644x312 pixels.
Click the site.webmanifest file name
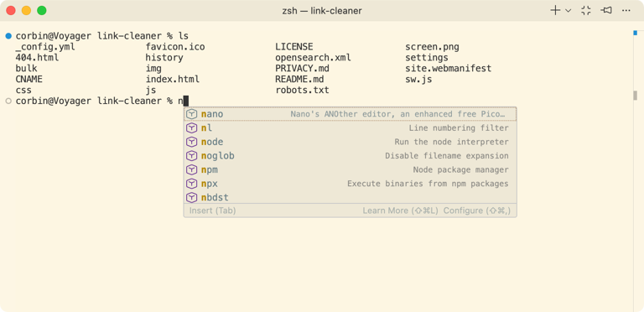[x=448, y=69]
